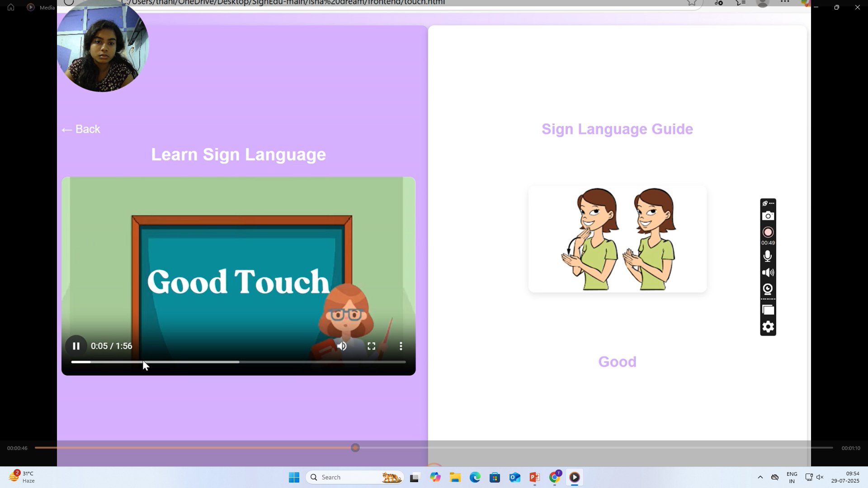This screenshot has height=488, width=868.
Task: Click the Back link
Action: click(x=81, y=129)
